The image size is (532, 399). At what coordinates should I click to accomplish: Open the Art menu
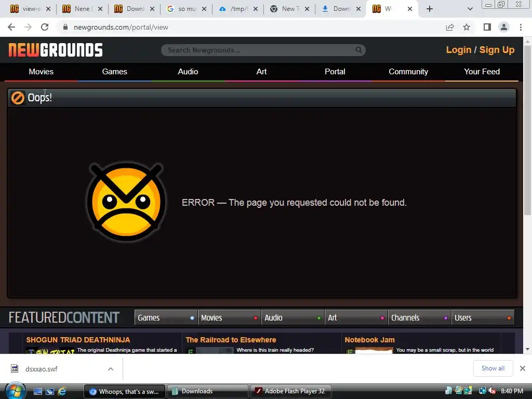point(261,72)
